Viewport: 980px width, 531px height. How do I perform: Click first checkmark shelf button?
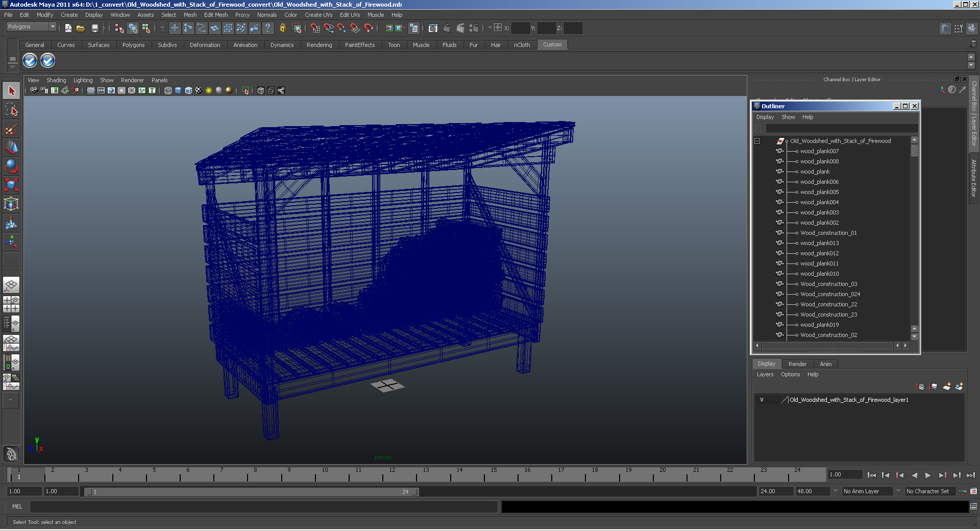coord(30,61)
